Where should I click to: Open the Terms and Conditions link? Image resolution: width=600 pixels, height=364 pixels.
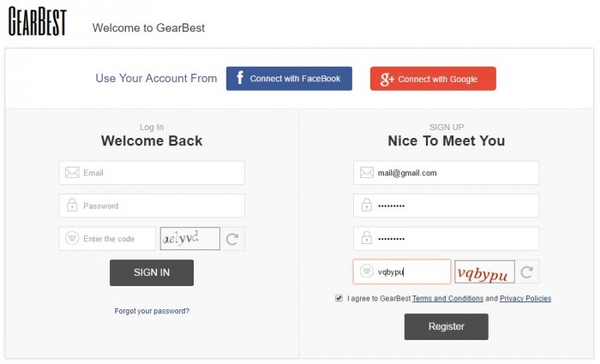(447, 298)
